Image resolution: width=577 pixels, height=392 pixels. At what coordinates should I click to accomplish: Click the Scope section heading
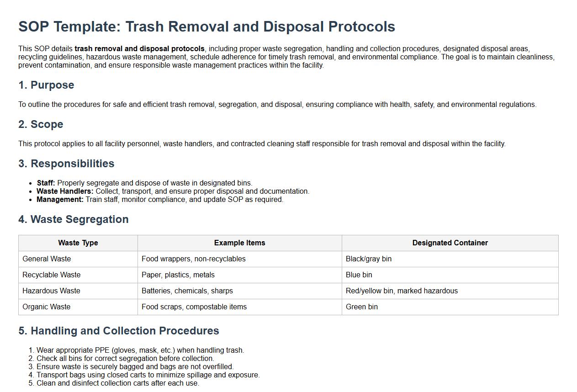click(41, 124)
